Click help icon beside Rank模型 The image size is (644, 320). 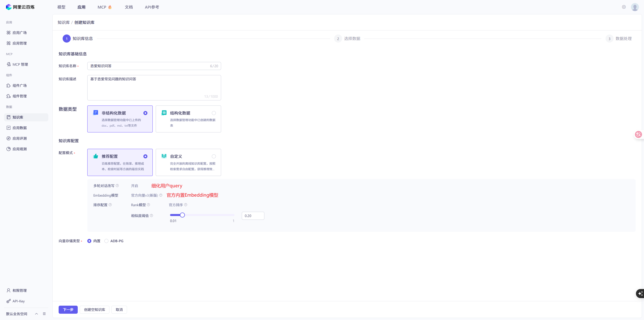click(x=148, y=205)
